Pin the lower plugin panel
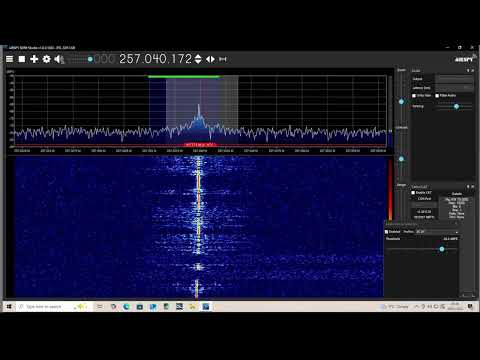Viewport: 480px width, 360px height. pos(468,187)
